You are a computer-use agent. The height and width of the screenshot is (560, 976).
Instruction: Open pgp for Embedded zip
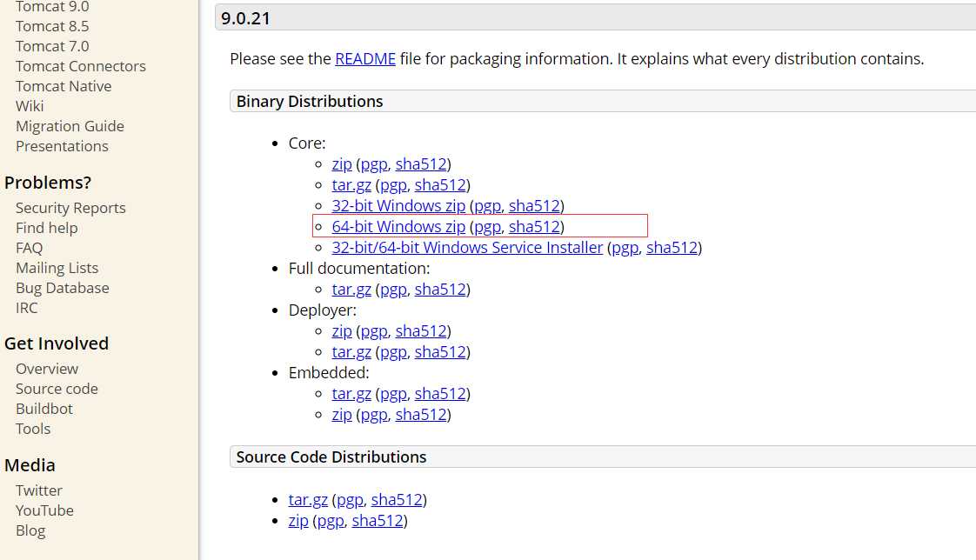(x=374, y=415)
